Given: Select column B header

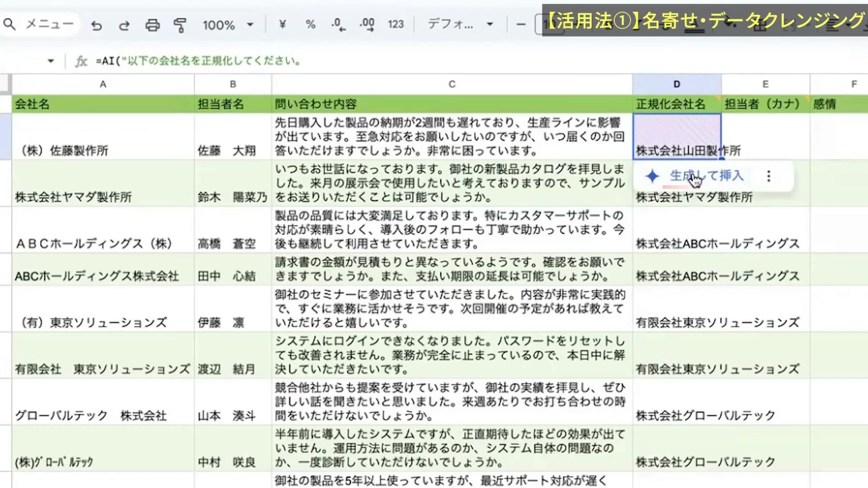Looking at the screenshot, I should tap(233, 84).
